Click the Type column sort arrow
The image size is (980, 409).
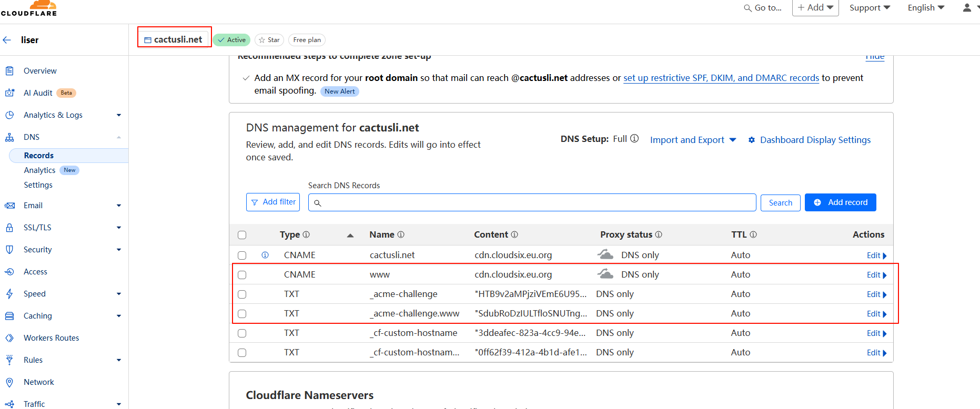[350, 236]
